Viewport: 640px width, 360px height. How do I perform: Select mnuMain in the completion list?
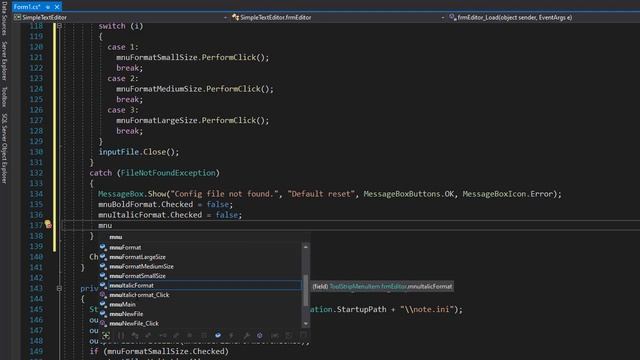point(200,304)
